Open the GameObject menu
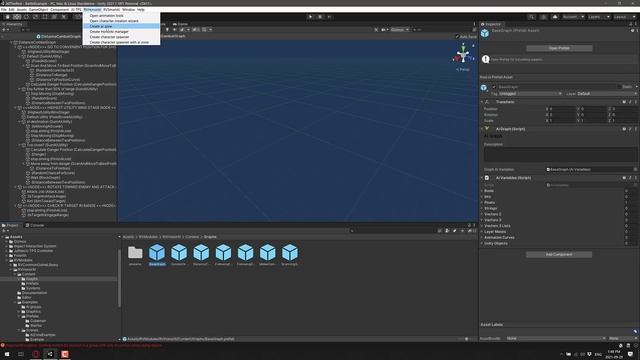The height and width of the screenshot is (360, 640). click(x=38, y=9)
